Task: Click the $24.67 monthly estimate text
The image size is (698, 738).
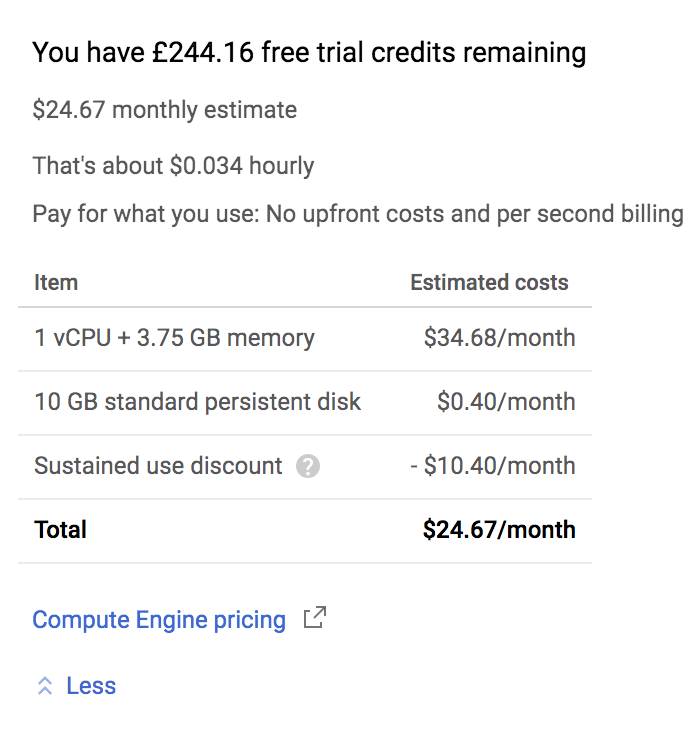Action: 165,111
